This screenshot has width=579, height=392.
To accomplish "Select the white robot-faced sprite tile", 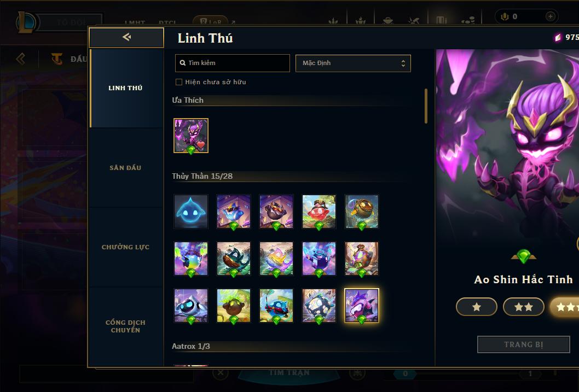I will [191, 306].
